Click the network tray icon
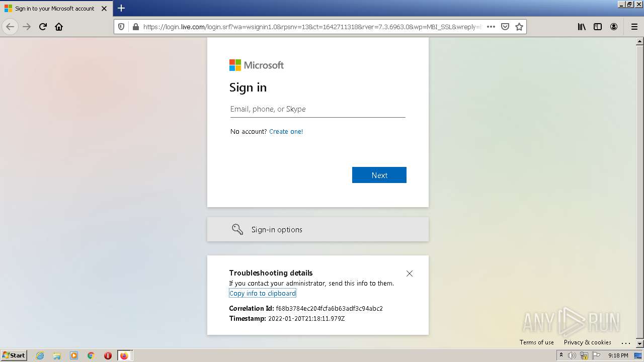The height and width of the screenshot is (362, 644). (x=584, y=355)
